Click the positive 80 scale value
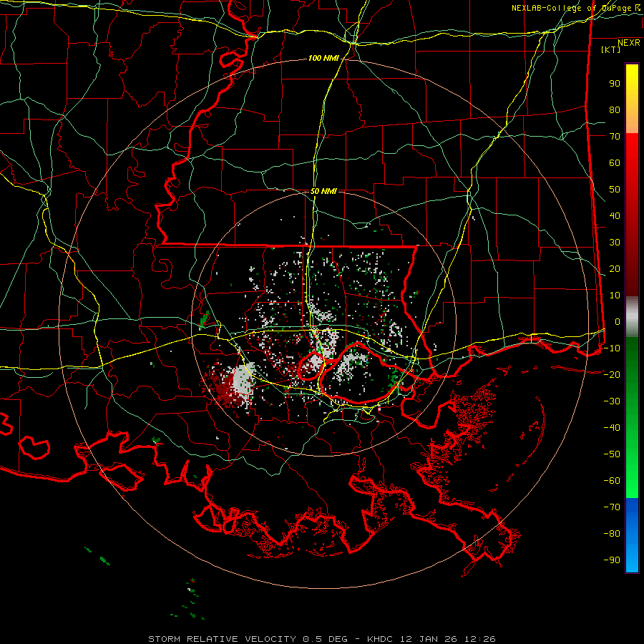Image resolution: width=644 pixels, height=644 pixels. tap(615, 109)
